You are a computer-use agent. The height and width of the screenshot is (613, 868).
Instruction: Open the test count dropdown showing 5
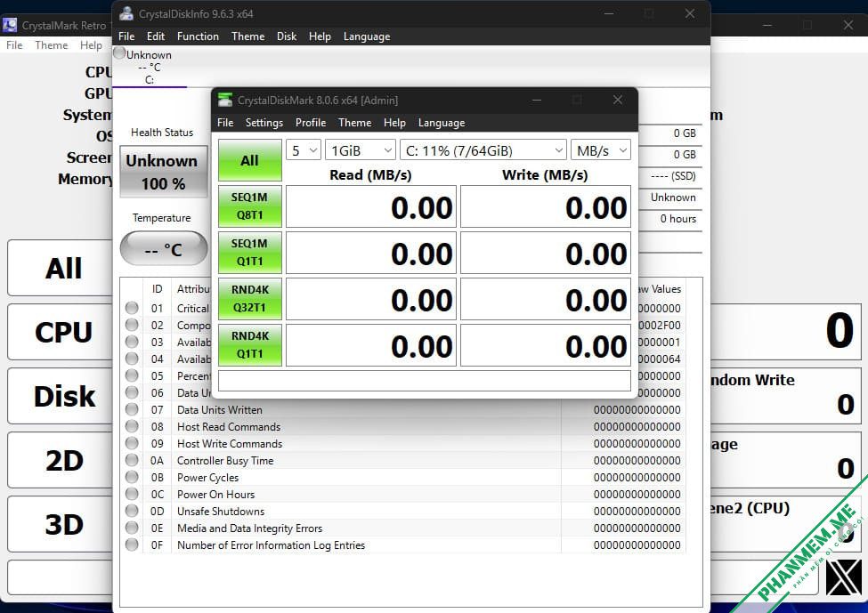pos(304,150)
